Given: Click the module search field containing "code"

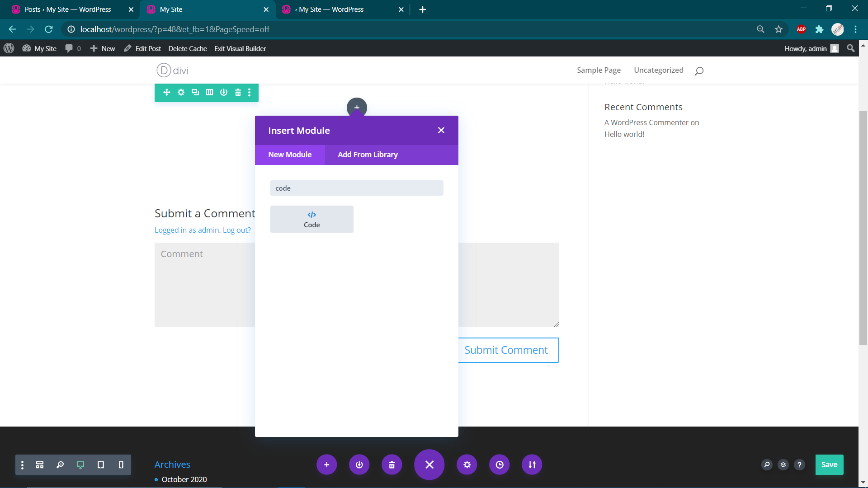Looking at the screenshot, I should 356,188.
